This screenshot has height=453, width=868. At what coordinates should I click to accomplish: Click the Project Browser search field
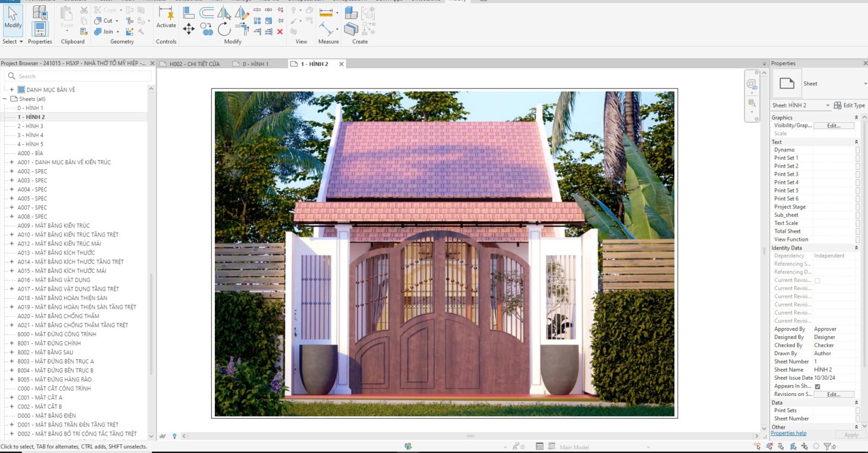click(78, 76)
